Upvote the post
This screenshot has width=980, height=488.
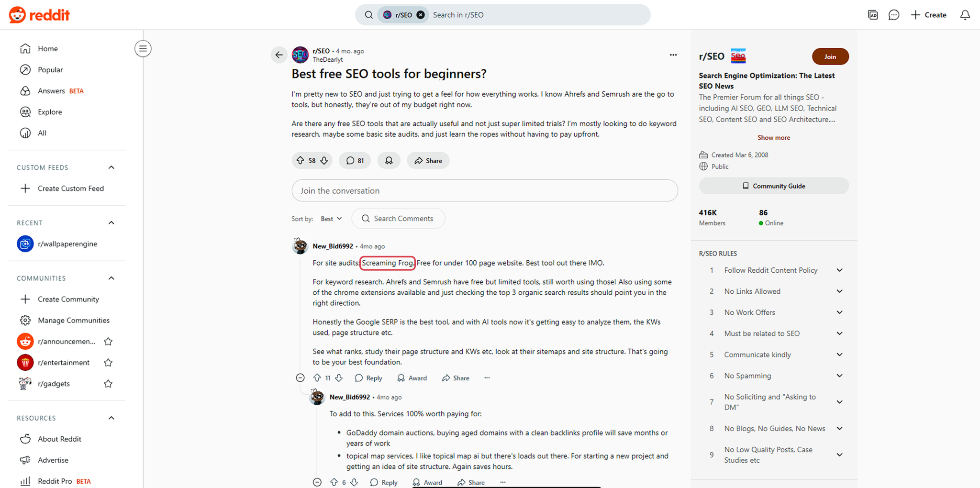coord(300,161)
